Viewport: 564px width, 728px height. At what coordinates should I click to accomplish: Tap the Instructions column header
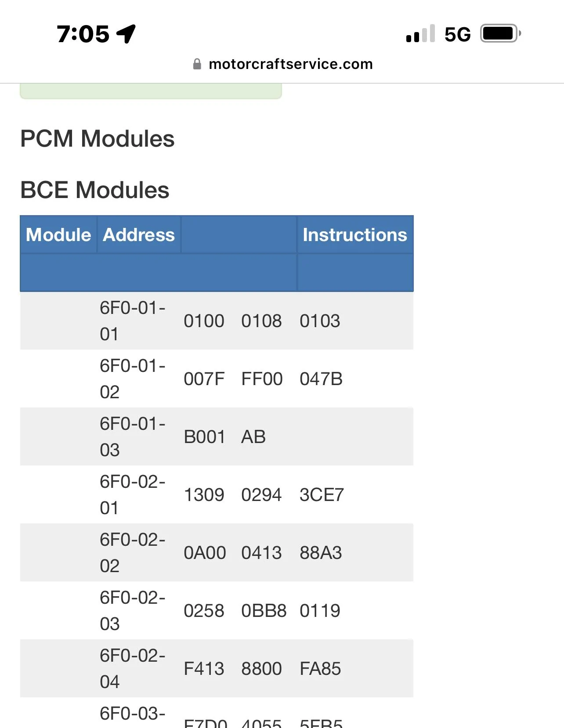[354, 235]
